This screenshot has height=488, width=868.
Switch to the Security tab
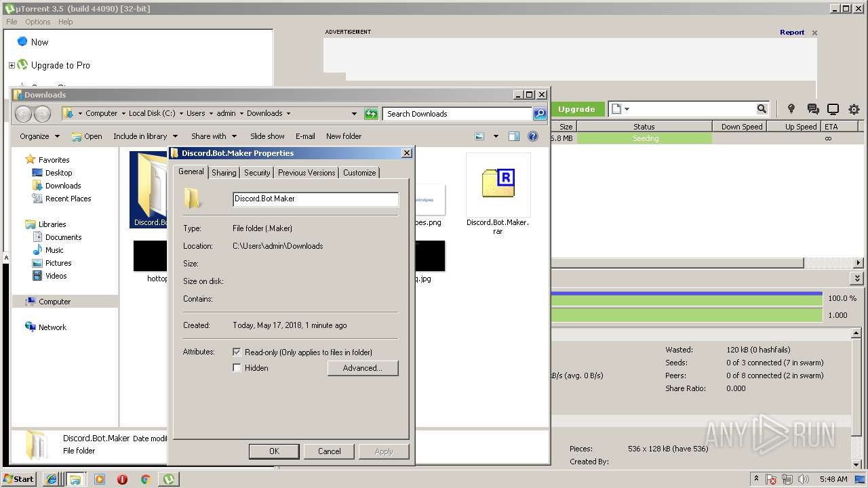[257, 173]
